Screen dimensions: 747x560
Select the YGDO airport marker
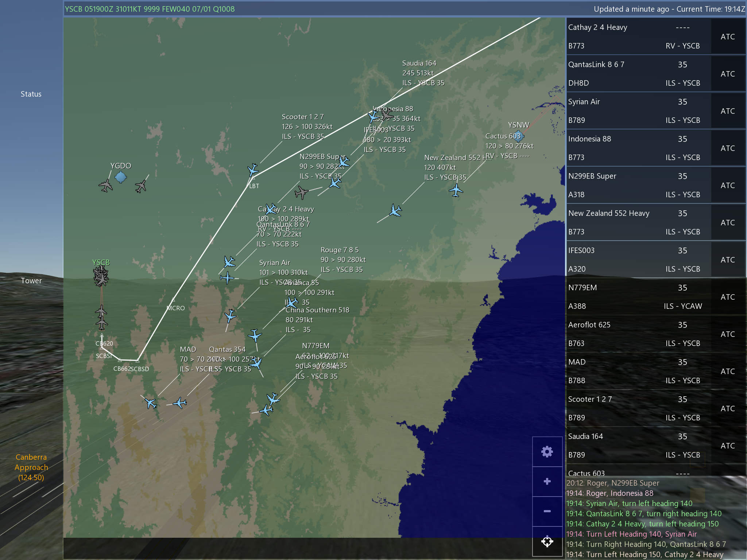120,177
